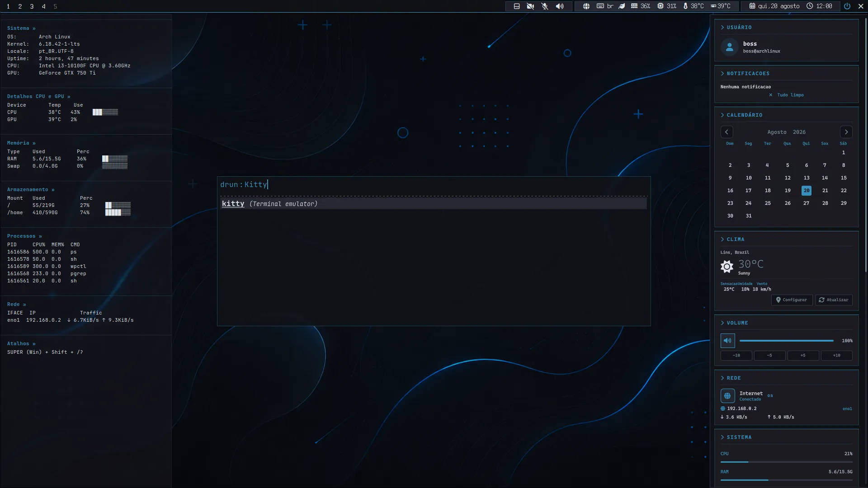Click the leaf icon in top bar
The height and width of the screenshot is (488, 868).
pyautogui.click(x=622, y=6)
